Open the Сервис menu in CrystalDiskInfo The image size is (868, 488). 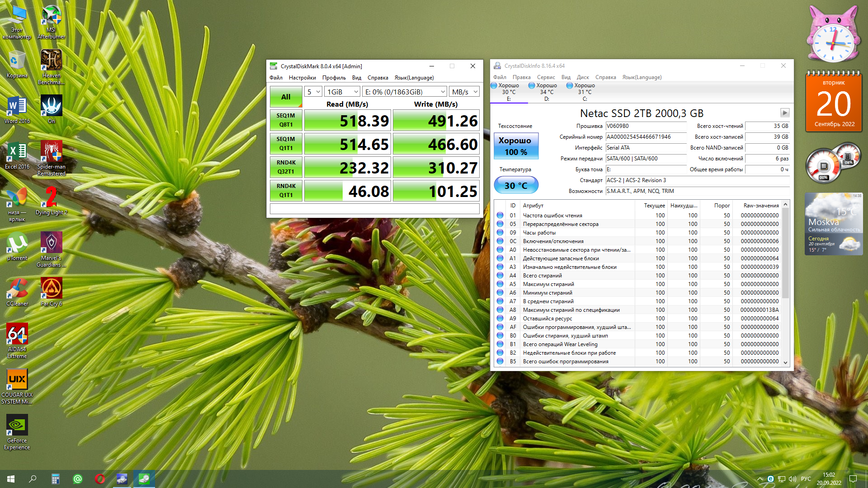[x=546, y=77]
